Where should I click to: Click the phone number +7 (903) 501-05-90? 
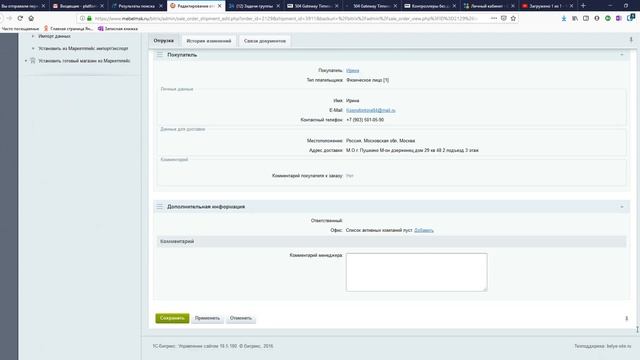365,120
